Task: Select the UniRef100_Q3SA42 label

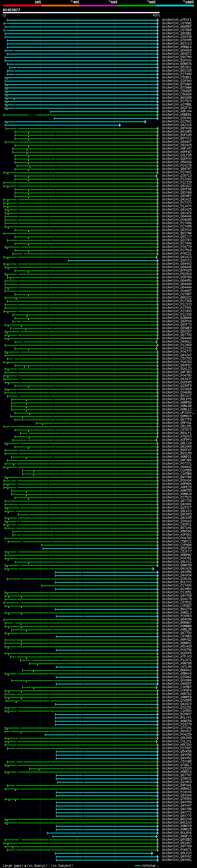Action: pyautogui.click(x=176, y=677)
